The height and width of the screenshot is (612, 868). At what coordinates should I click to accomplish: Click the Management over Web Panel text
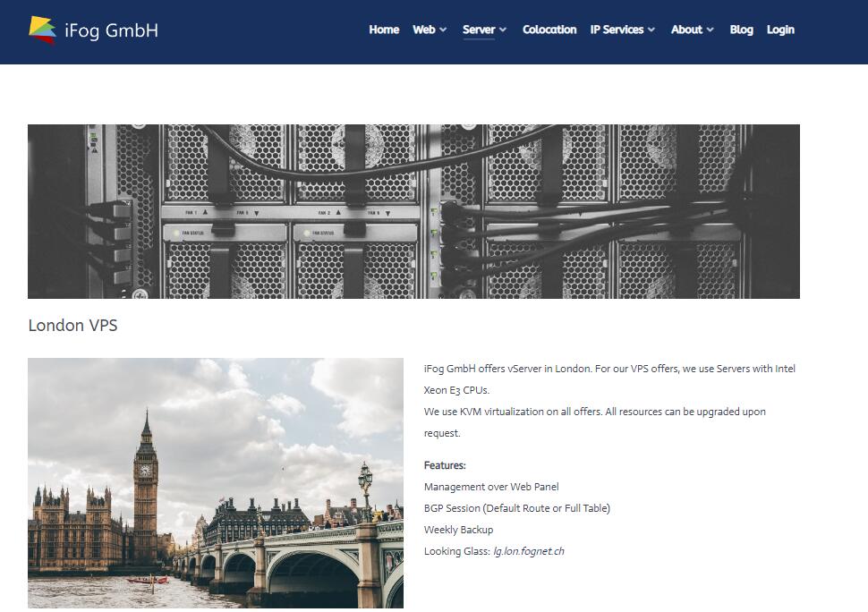pyautogui.click(x=491, y=487)
